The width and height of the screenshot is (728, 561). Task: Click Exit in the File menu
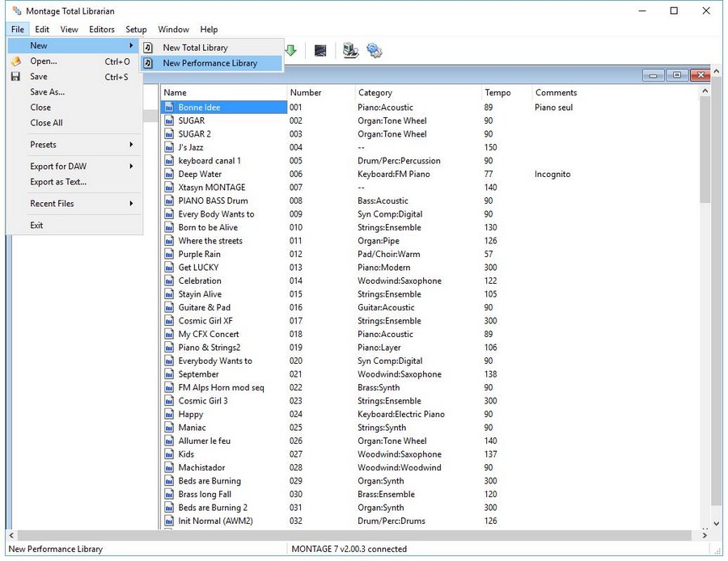(x=36, y=226)
